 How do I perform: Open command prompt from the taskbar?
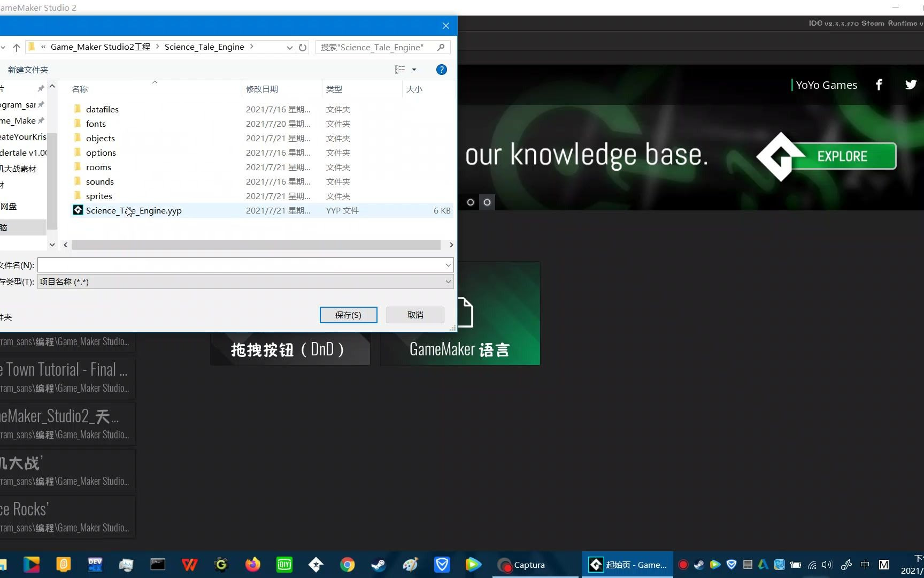(x=158, y=565)
